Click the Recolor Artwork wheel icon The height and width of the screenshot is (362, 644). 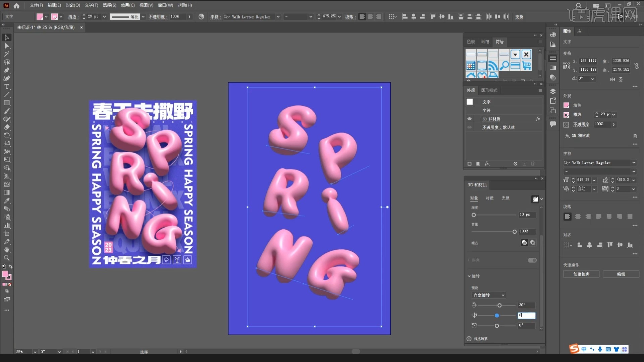coord(201,16)
